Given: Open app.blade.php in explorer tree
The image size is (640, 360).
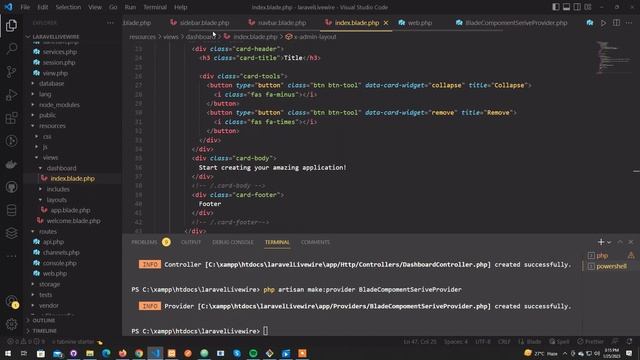Looking at the screenshot, I should click(70, 210).
